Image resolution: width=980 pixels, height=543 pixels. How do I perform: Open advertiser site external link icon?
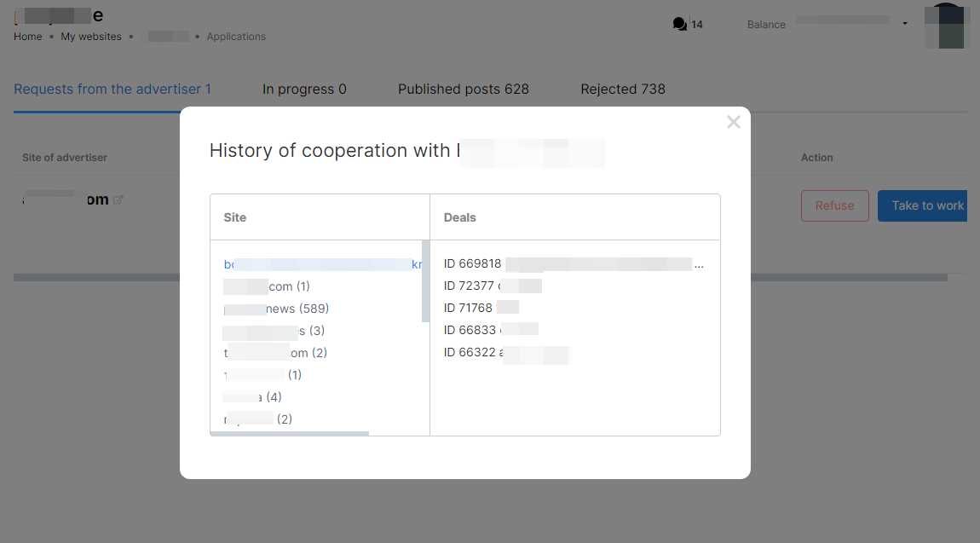pos(118,200)
